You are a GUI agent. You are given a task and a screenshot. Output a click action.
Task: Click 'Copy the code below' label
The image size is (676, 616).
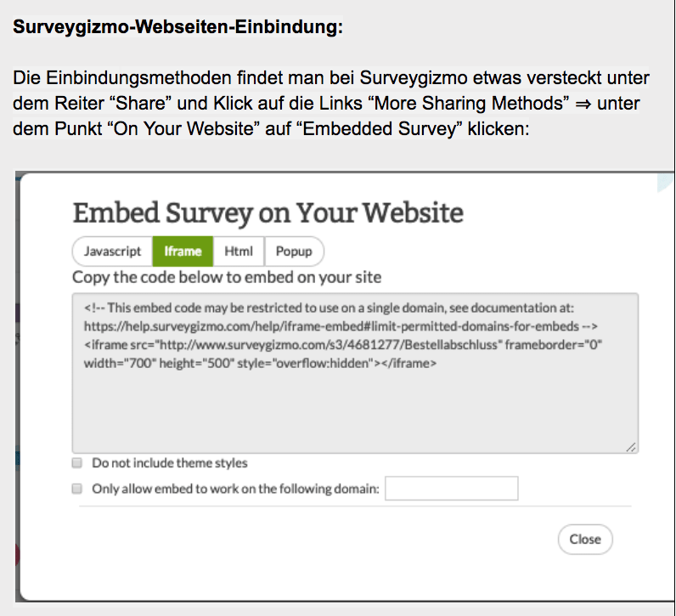pos(227,278)
